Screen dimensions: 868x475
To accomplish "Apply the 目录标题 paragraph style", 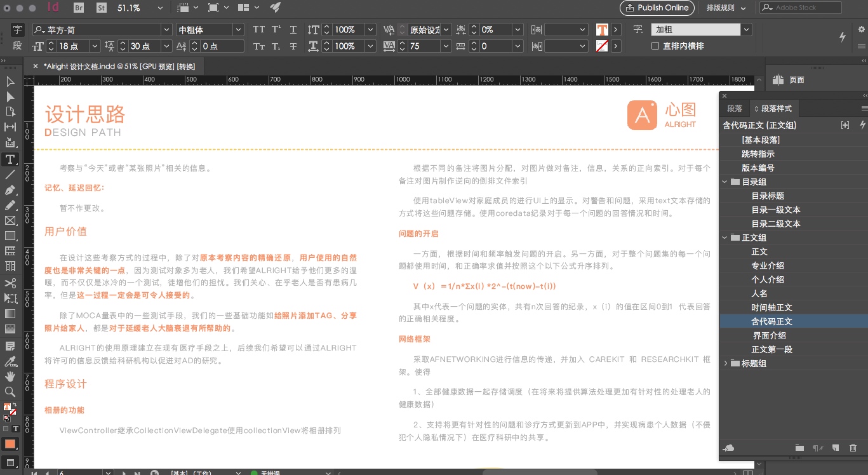I will coord(793,196).
